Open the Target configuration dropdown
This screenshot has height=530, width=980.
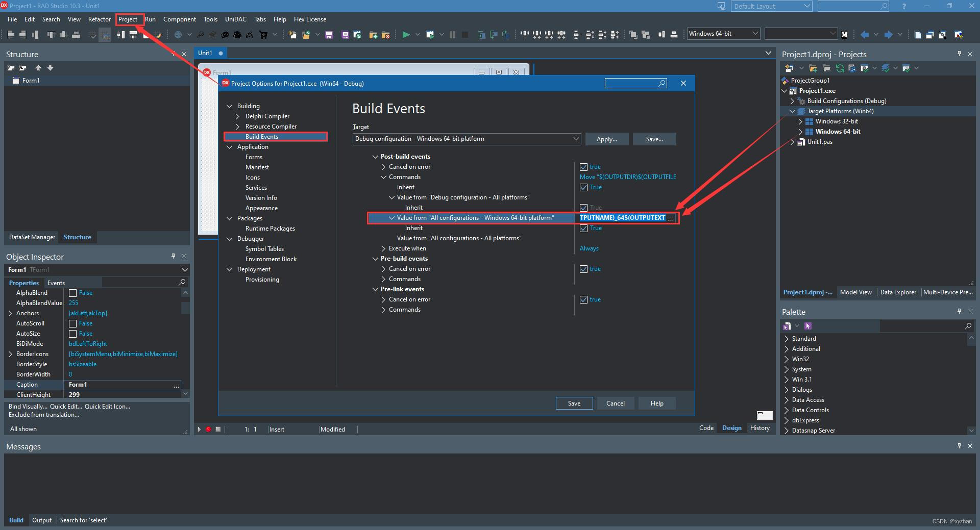tap(576, 139)
